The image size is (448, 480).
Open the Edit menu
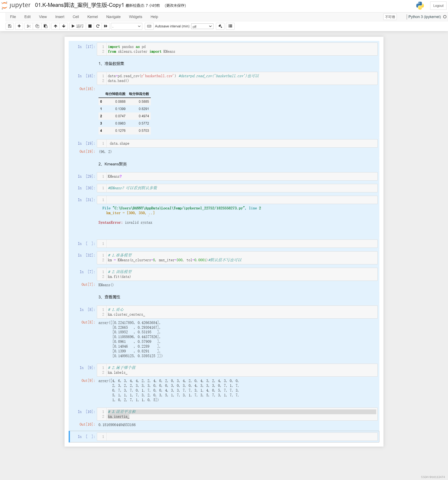pyautogui.click(x=28, y=17)
